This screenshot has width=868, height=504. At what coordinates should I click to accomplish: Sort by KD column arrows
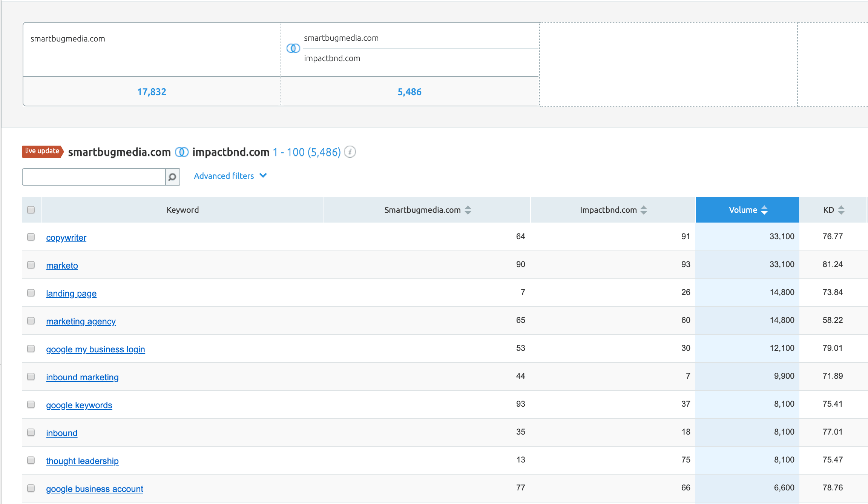tap(841, 210)
